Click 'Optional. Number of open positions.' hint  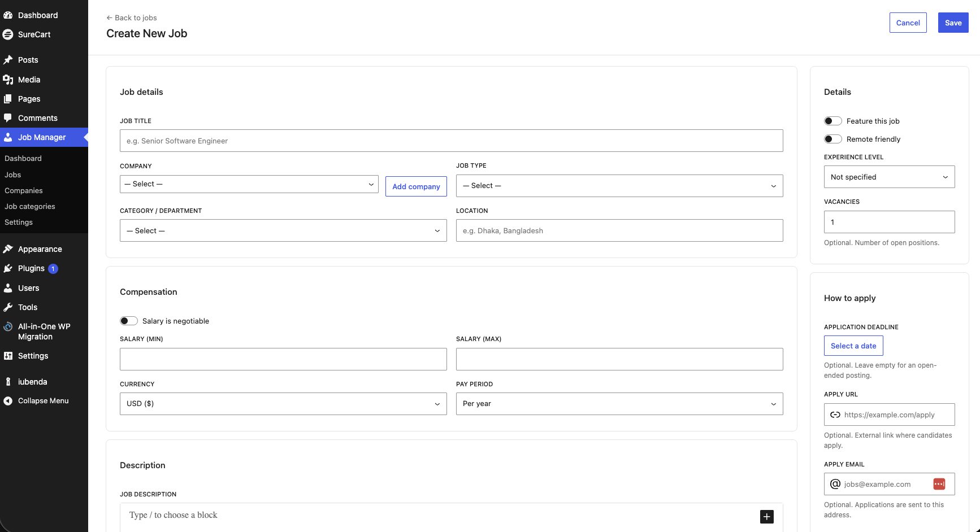[882, 243]
